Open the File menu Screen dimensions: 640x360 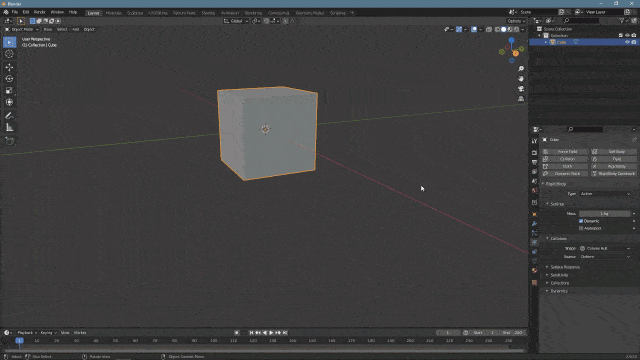pos(15,12)
